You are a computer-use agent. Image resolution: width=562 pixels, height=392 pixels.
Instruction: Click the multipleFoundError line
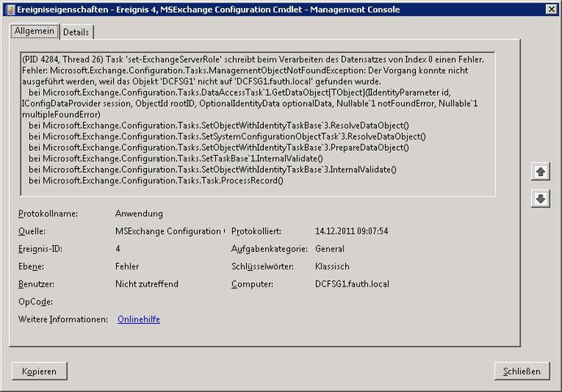click(x=61, y=114)
